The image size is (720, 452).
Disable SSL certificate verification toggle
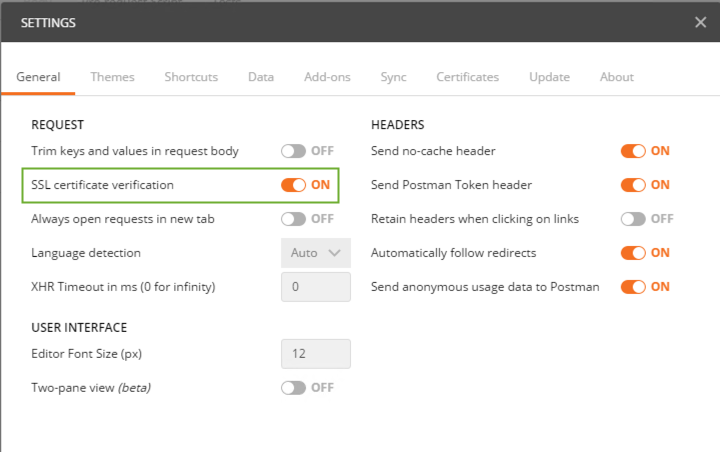[294, 185]
